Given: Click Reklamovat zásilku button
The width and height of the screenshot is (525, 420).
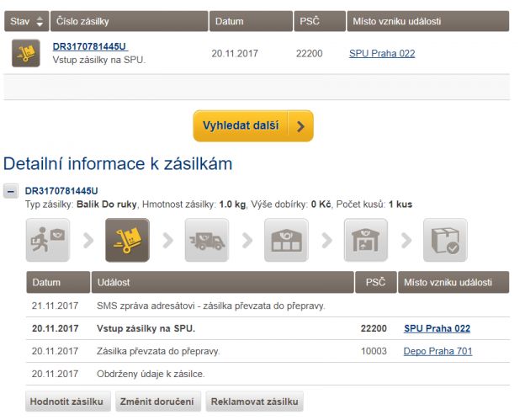Looking at the screenshot, I should 254,401.
